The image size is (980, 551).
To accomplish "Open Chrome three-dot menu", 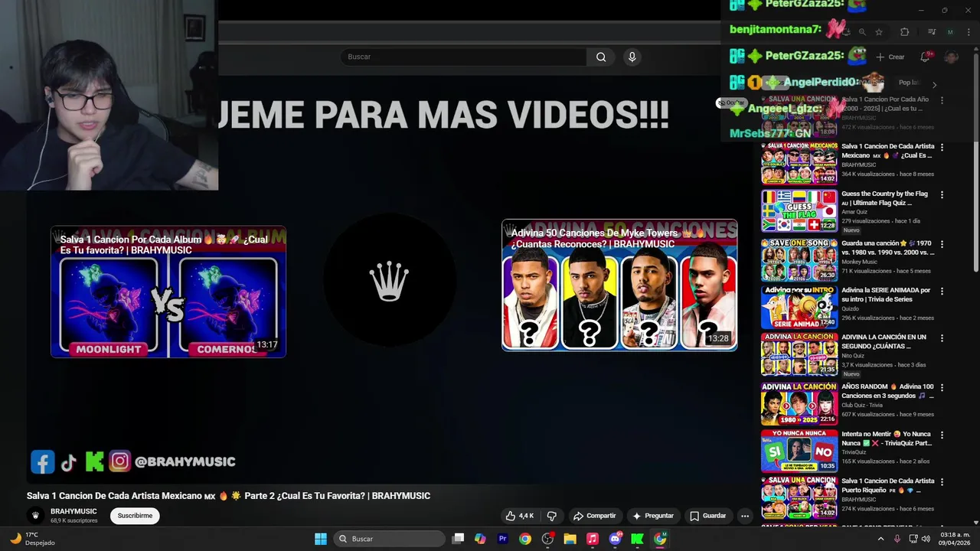I will [968, 32].
